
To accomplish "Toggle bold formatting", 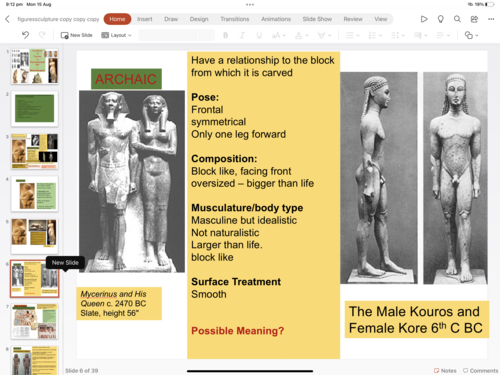I will [225, 35].
